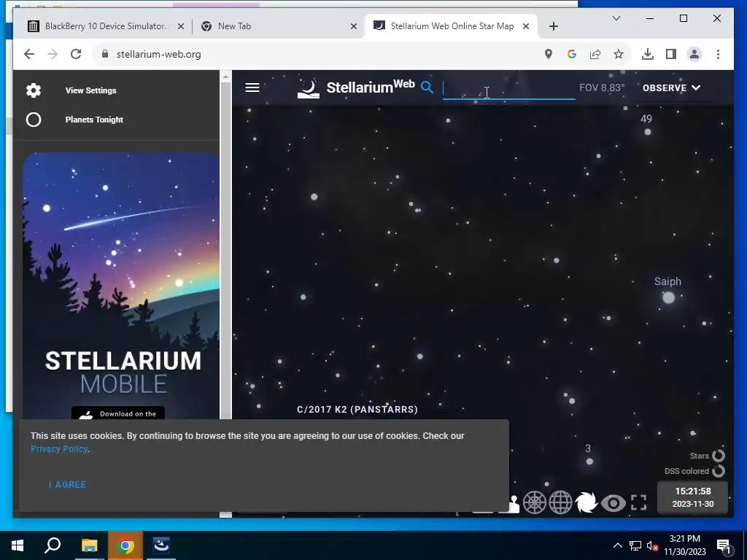Open the date and time box 15:21:58

[693, 497]
